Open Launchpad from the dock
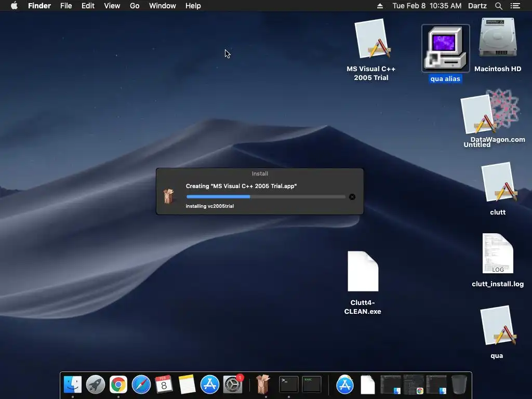The width and height of the screenshot is (532, 399). tap(96, 385)
